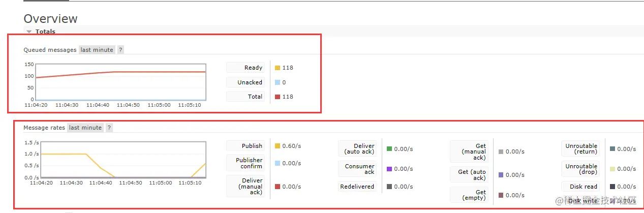Click the Unroutable (drop) label

(x=581, y=169)
